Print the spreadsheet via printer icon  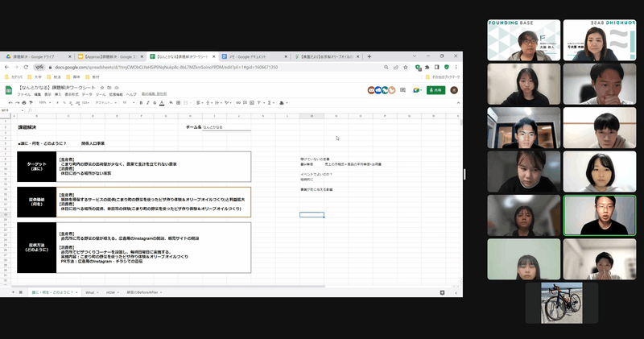[x=24, y=103]
